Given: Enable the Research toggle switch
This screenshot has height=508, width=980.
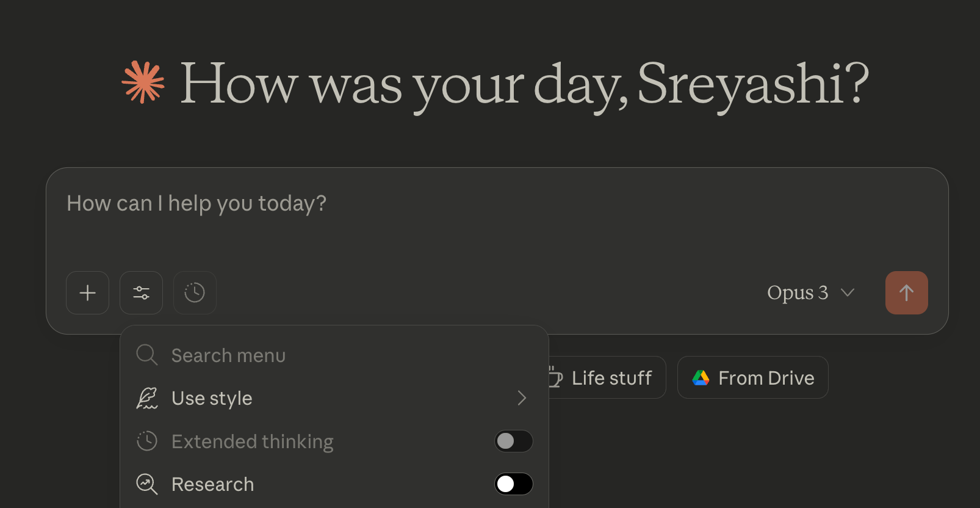Looking at the screenshot, I should [513, 484].
